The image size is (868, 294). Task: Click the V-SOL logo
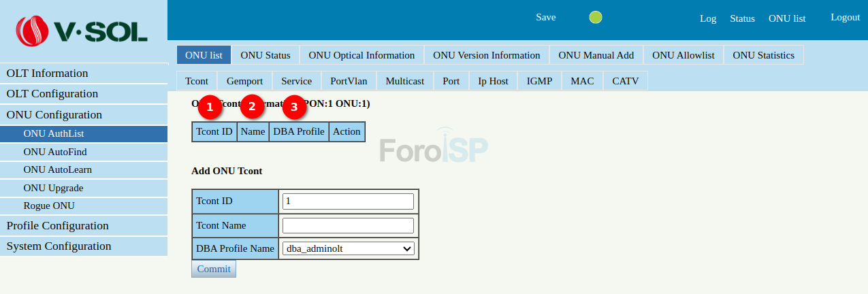pyautogui.click(x=82, y=31)
